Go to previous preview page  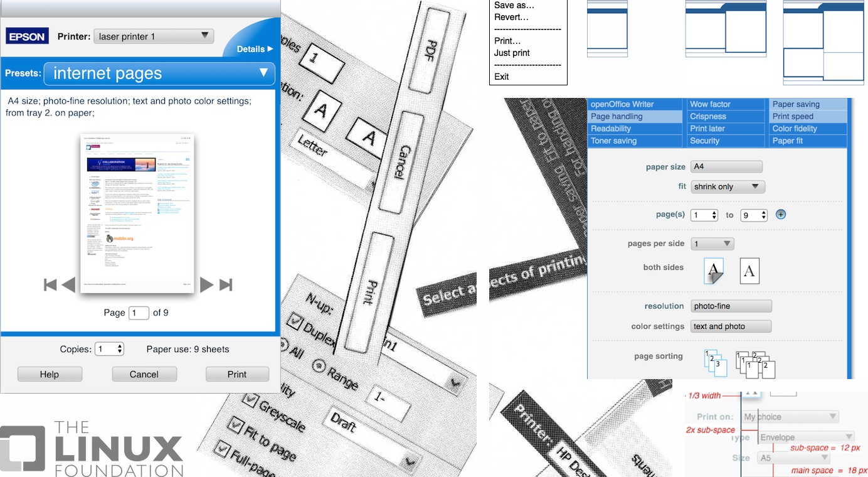[x=68, y=285]
